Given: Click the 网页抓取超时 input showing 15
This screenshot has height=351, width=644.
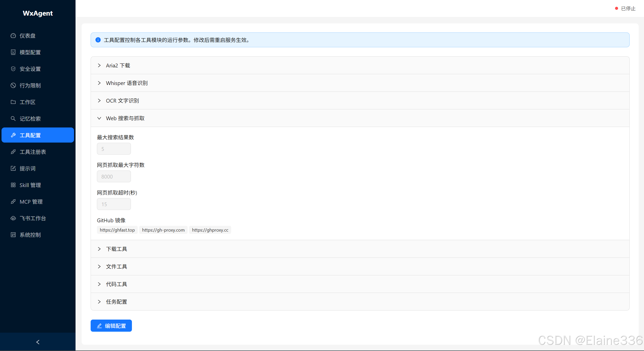Looking at the screenshot, I should (114, 204).
